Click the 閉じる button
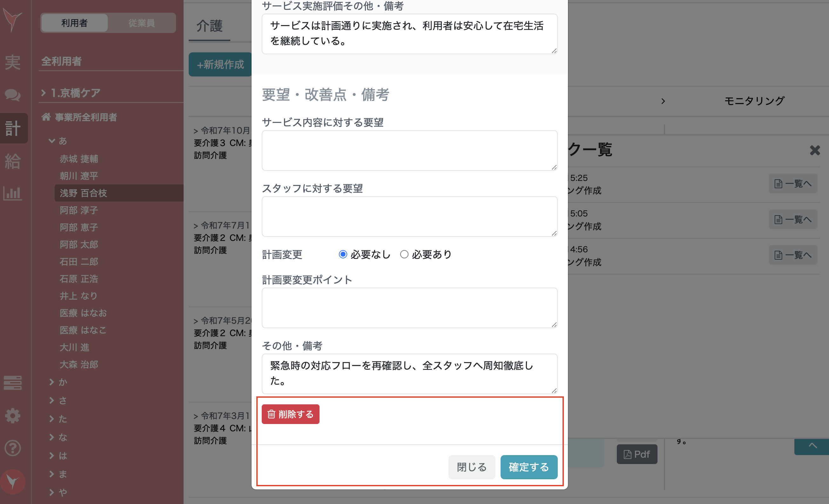 (471, 467)
